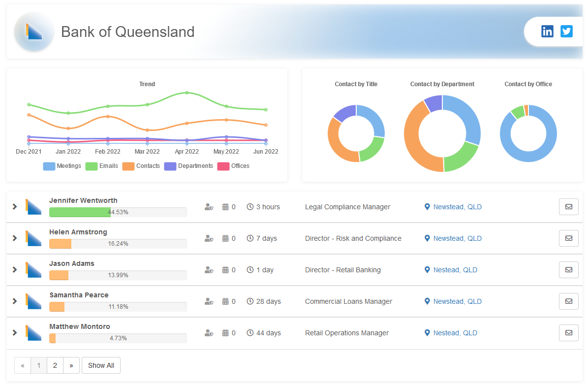Image resolution: width=588 pixels, height=387 pixels.
Task: Click Jennifer Wentworth's contact owner icon
Action: pos(209,207)
